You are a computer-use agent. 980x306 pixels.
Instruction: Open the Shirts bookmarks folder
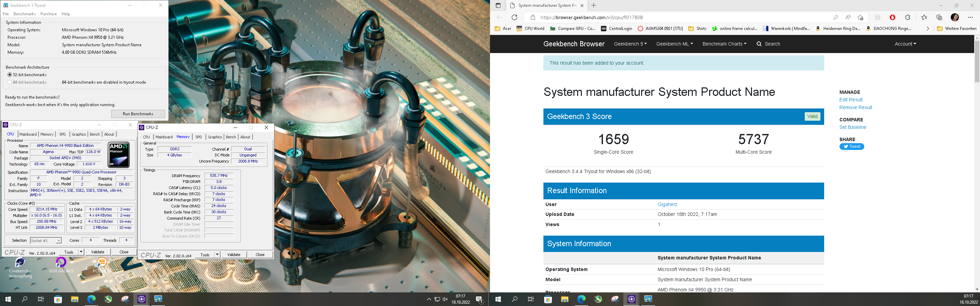tap(697, 29)
